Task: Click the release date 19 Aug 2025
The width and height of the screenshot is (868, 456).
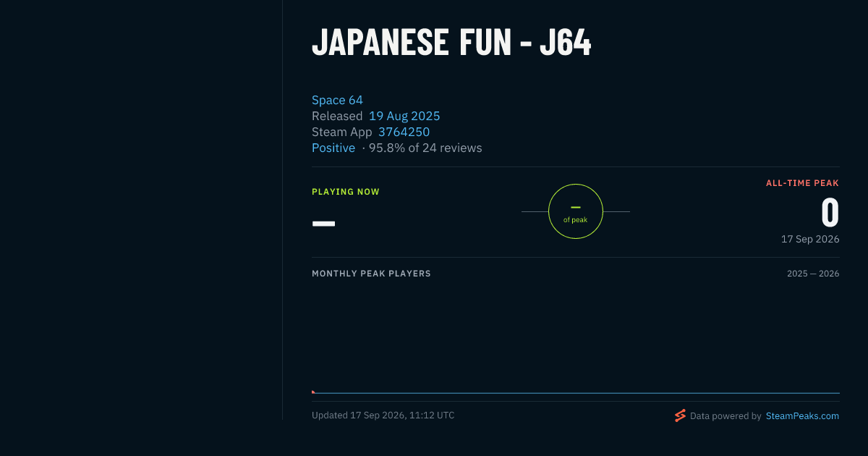Action: [x=404, y=116]
